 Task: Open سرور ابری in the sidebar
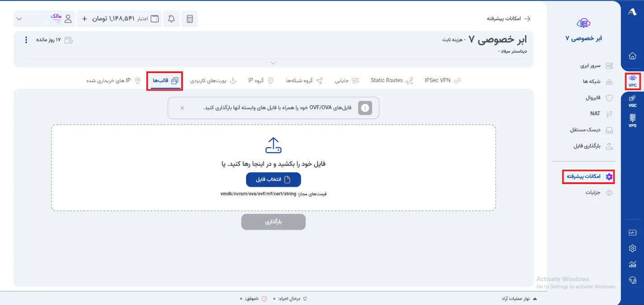[596, 66]
